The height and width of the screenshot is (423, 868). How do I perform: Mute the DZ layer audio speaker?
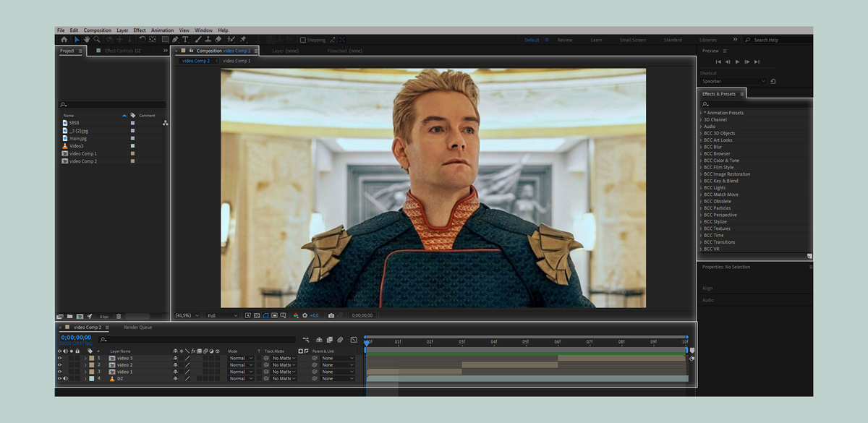(x=65, y=378)
